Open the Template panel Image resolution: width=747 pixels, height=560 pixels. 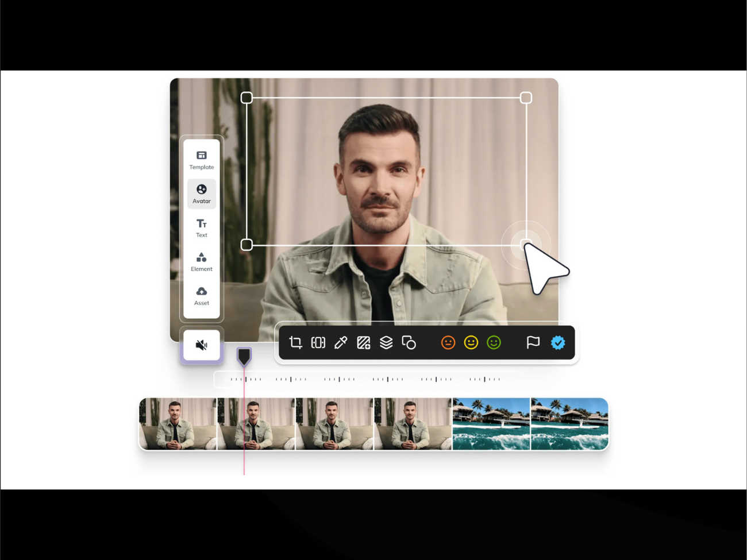tap(201, 160)
